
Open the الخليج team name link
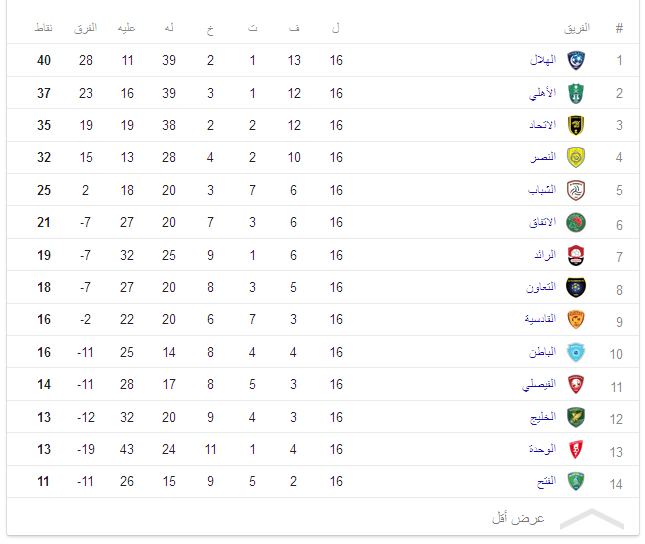(543, 417)
